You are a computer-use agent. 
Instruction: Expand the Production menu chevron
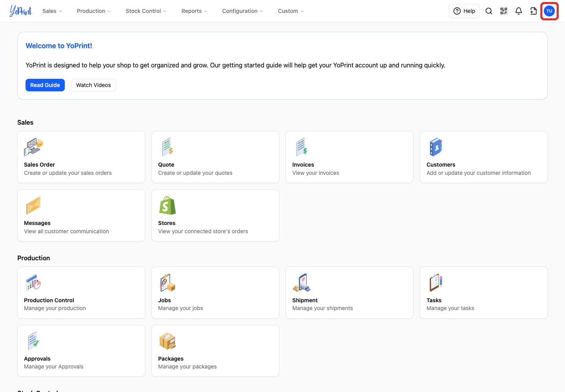click(109, 11)
